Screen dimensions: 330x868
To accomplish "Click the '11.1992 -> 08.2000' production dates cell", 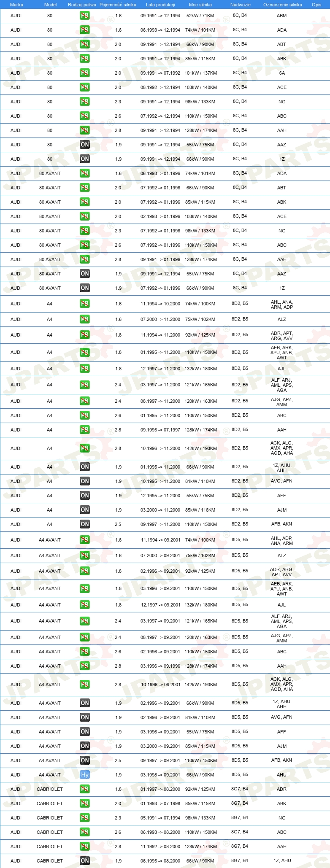I will click(x=160, y=846).
